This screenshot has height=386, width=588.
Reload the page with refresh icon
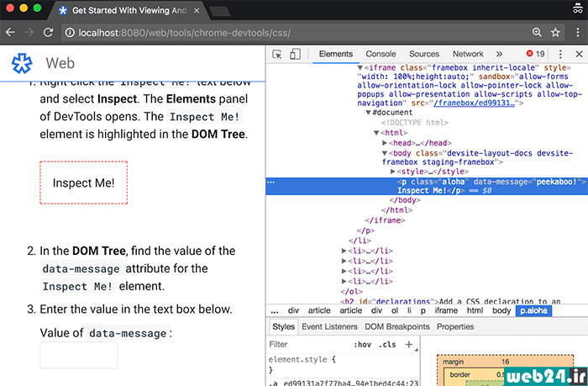48,33
